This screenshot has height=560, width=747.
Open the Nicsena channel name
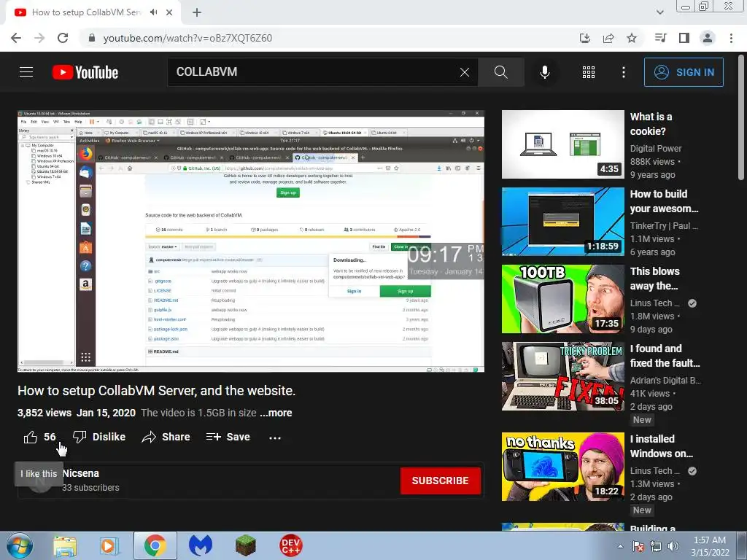click(x=80, y=473)
